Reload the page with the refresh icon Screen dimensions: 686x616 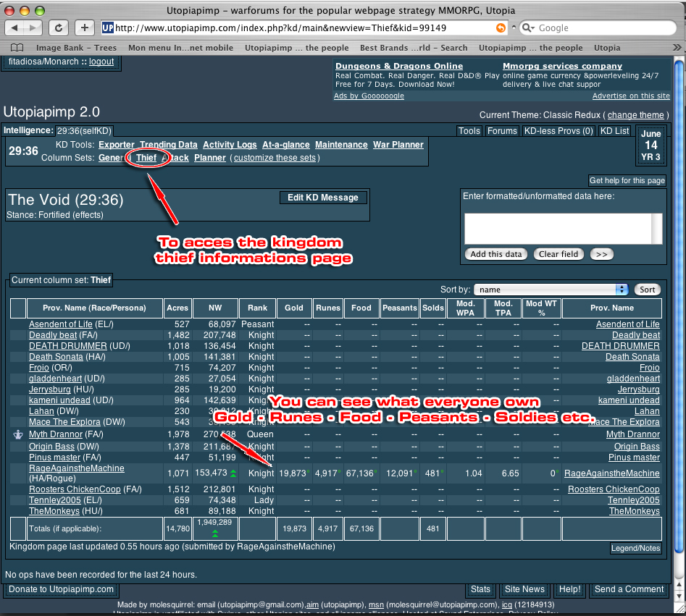tap(59, 28)
